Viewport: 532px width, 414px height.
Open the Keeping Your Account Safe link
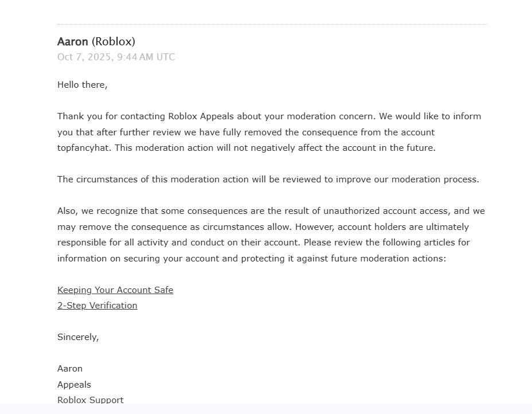click(x=115, y=290)
